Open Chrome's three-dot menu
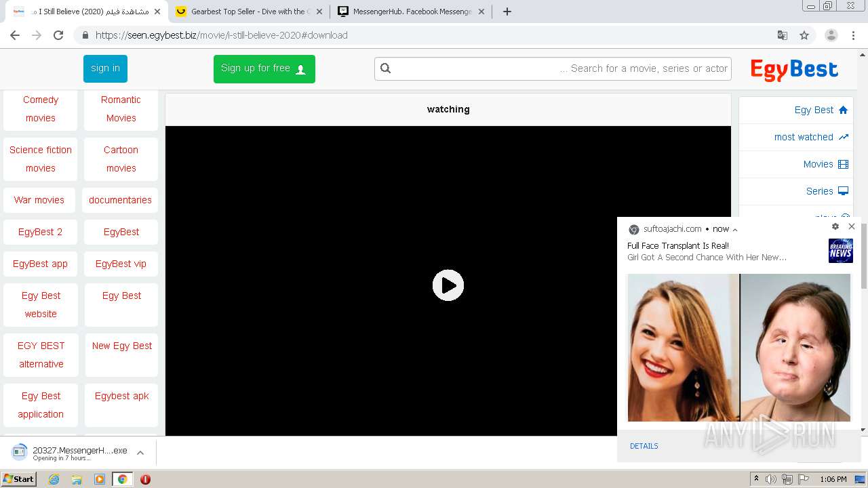Screen dimensions: 868x488 coord(854,35)
